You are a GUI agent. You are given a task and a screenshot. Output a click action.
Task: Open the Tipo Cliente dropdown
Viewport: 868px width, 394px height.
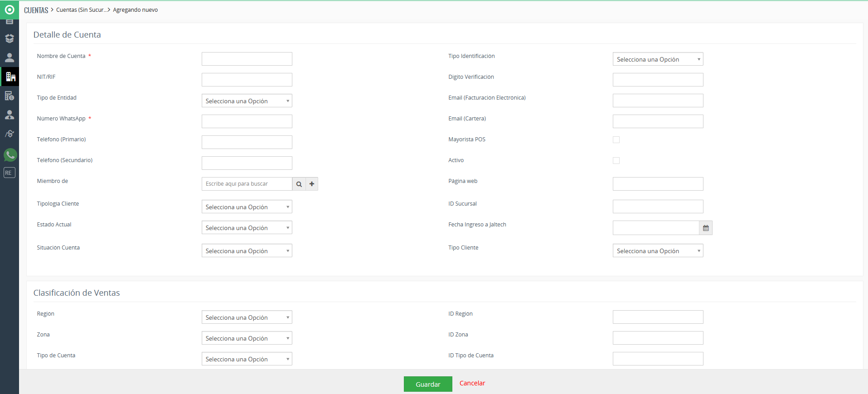click(658, 250)
